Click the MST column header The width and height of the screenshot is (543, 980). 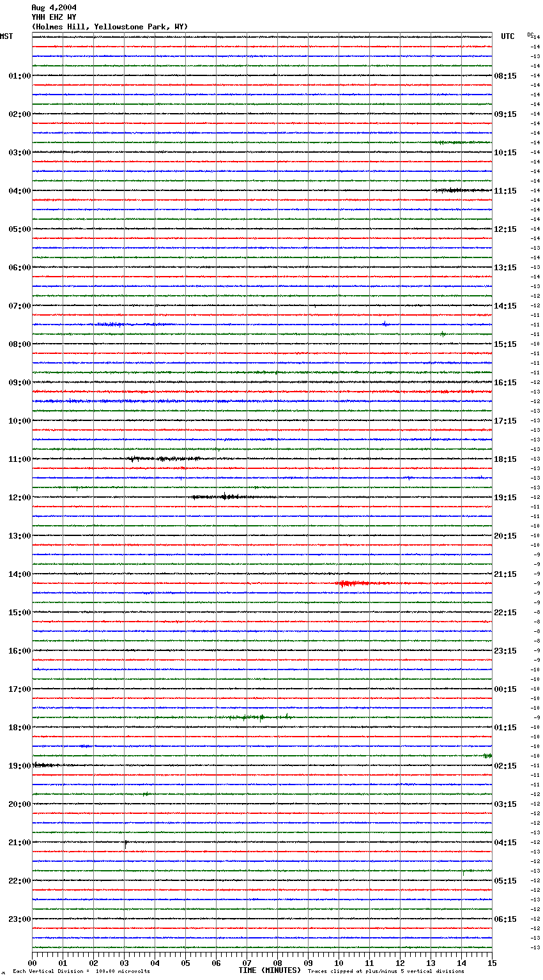point(6,36)
